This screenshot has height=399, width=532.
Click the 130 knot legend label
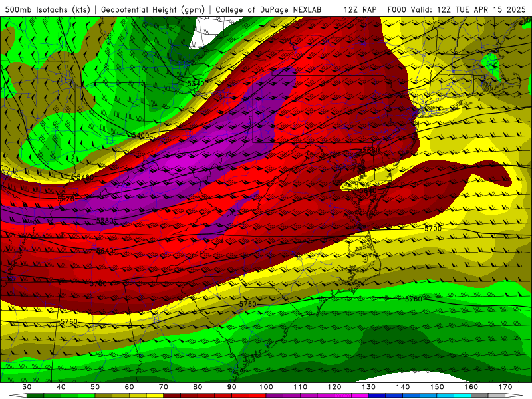pyautogui.click(x=369, y=387)
